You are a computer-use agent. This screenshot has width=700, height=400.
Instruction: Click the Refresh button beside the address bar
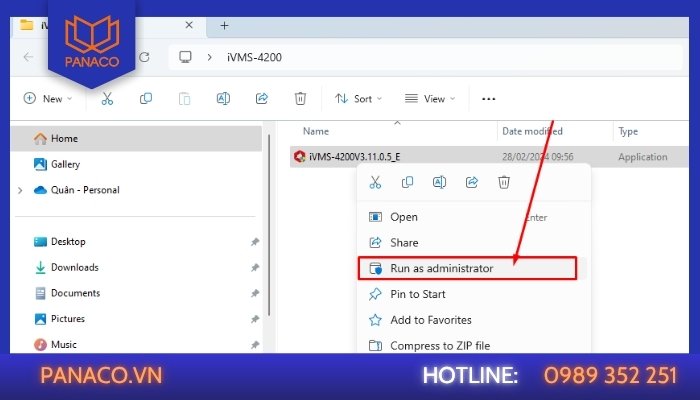(144, 57)
